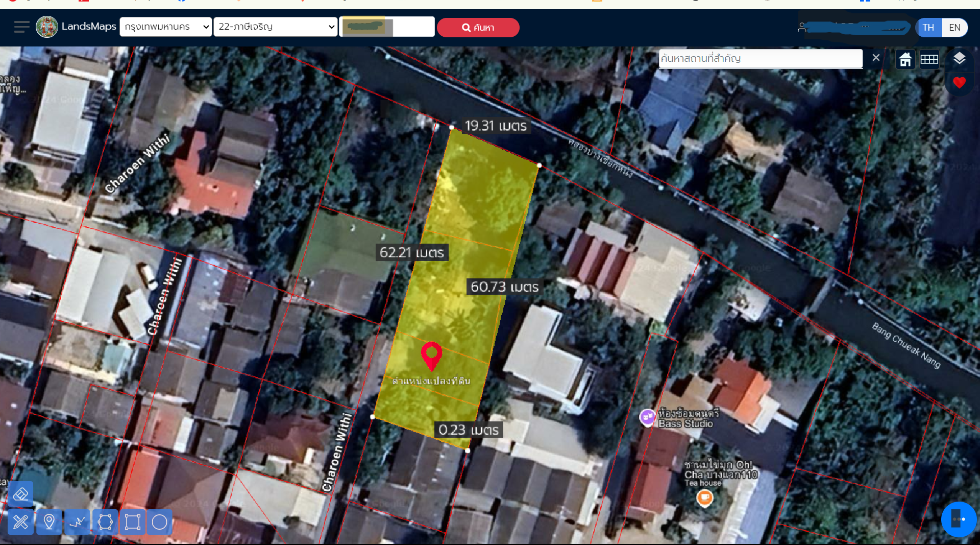The width and height of the screenshot is (980, 545).
Task: Select the rectangle drawing tool
Action: pyautogui.click(x=132, y=522)
